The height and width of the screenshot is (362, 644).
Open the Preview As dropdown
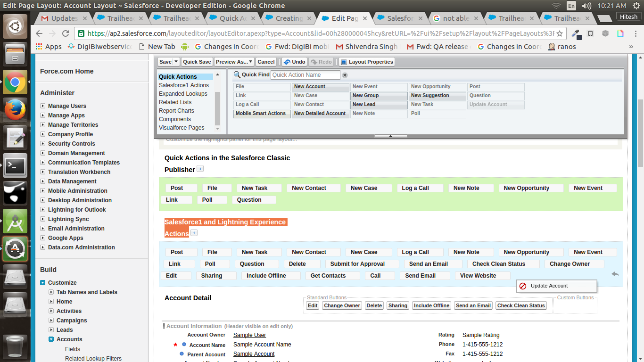pos(234,62)
